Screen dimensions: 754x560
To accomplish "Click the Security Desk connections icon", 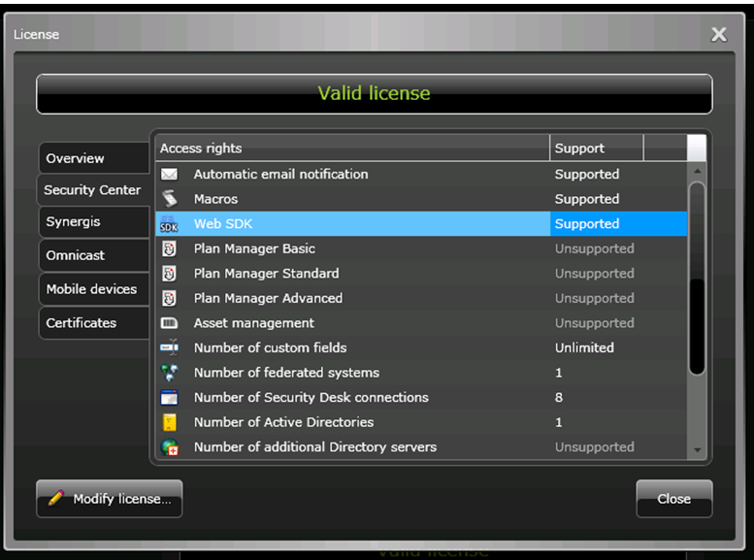I will (x=169, y=398).
